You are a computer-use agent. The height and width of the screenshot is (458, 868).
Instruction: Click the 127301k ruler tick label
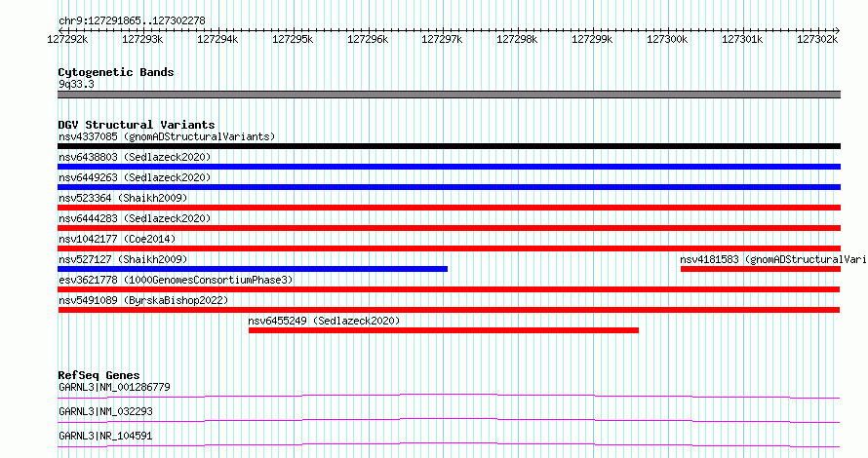coord(742,39)
